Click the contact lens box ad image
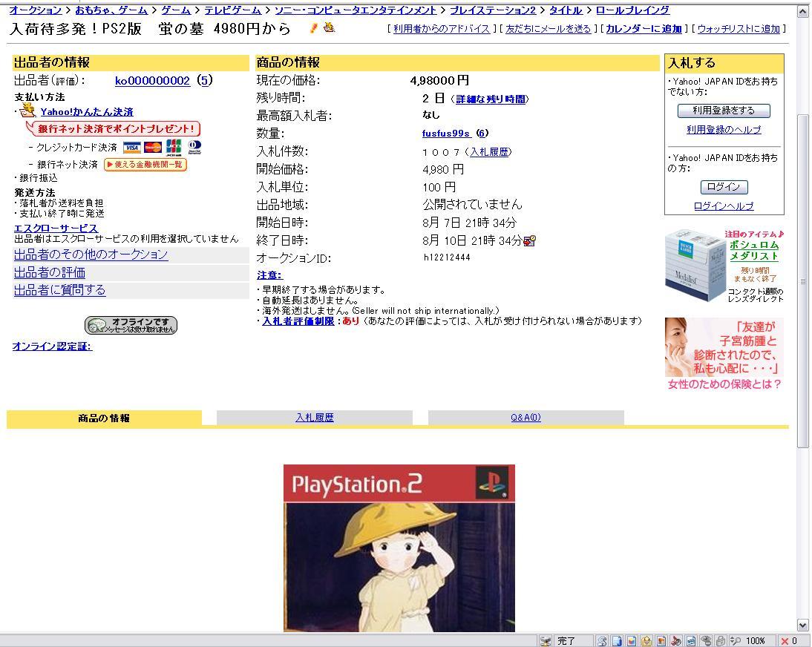The image size is (812, 647). click(695, 265)
